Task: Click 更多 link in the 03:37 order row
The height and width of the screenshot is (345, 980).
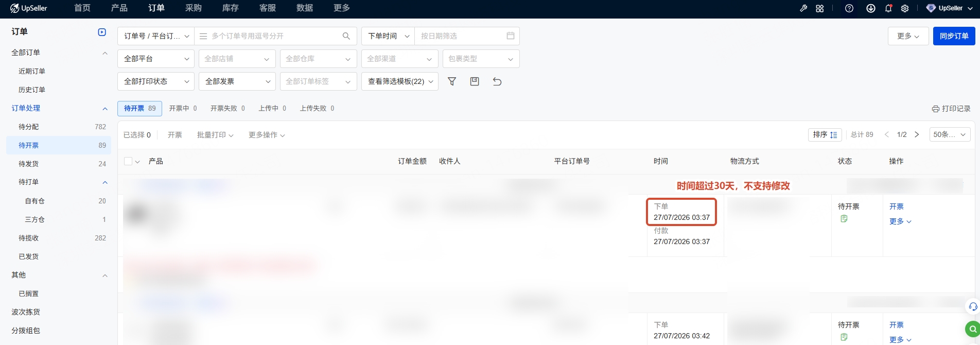Action: (x=900, y=221)
